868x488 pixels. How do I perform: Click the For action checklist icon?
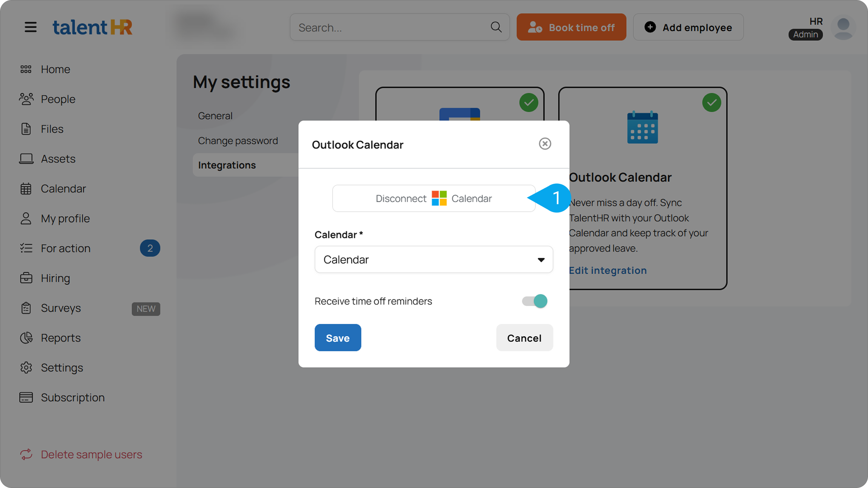[x=26, y=248]
